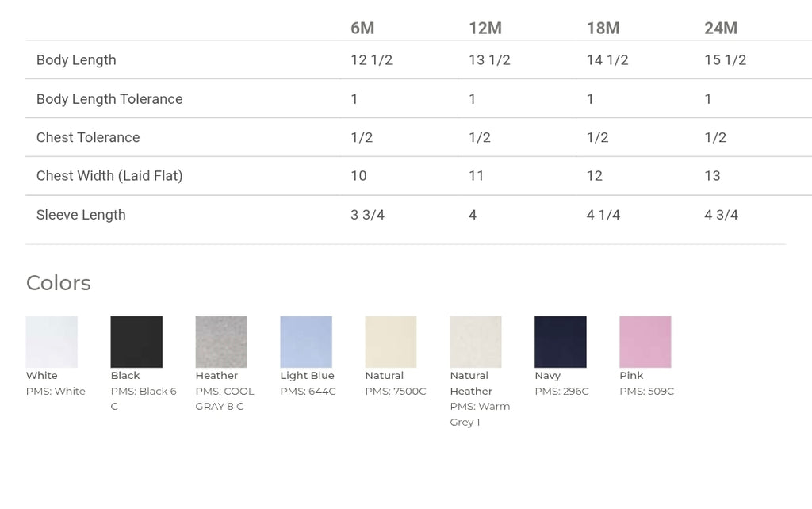Screen dimensions: 812x509
Task: Select the Pink color swatch
Action: tap(645, 342)
